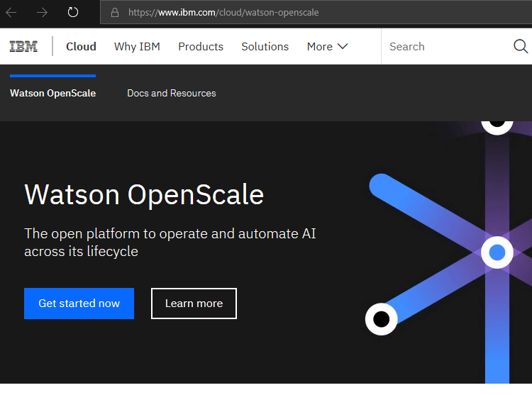The image size is (532, 395).
Task: Open the Why IBM menu item
Action: click(137, 47)
